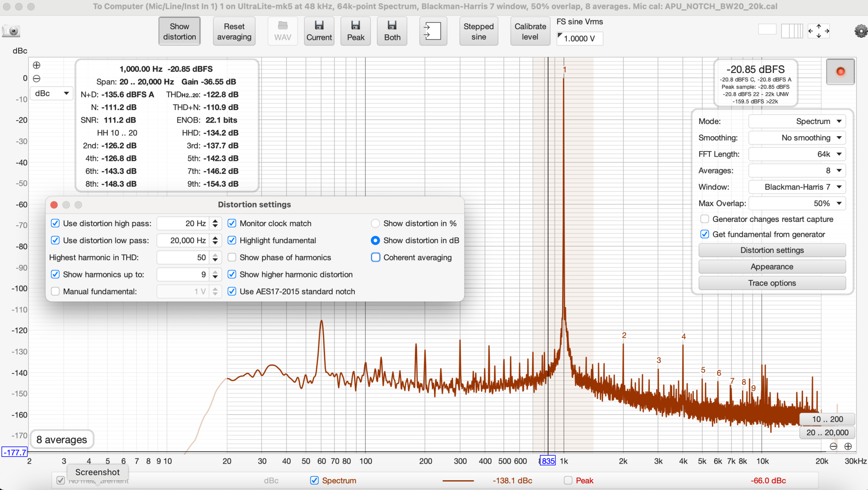Enable Generator changes restart capture
The width and height of the screenshot is (868, 490).
click(704, 219)
